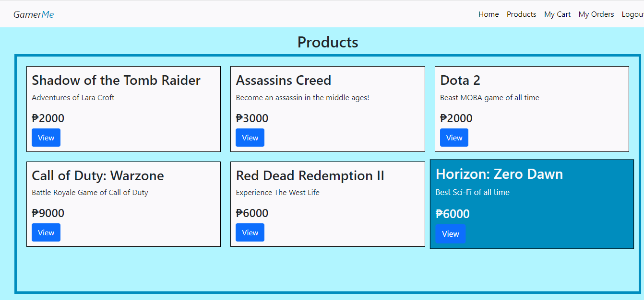Select the Call of Duty: Warzone title
Screen dimensions: 644x300
98,176
